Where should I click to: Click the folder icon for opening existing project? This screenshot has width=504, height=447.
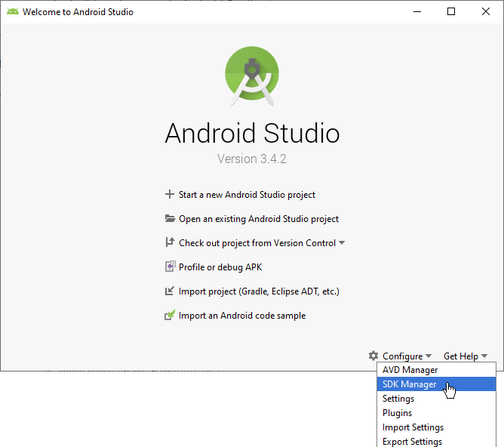[x=170, y=218]
